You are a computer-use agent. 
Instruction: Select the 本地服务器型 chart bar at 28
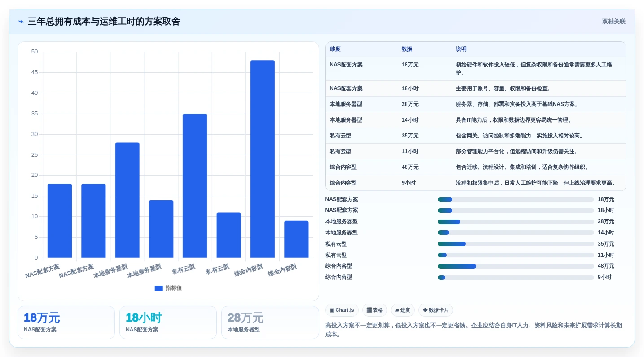click(x=127, y=200)
